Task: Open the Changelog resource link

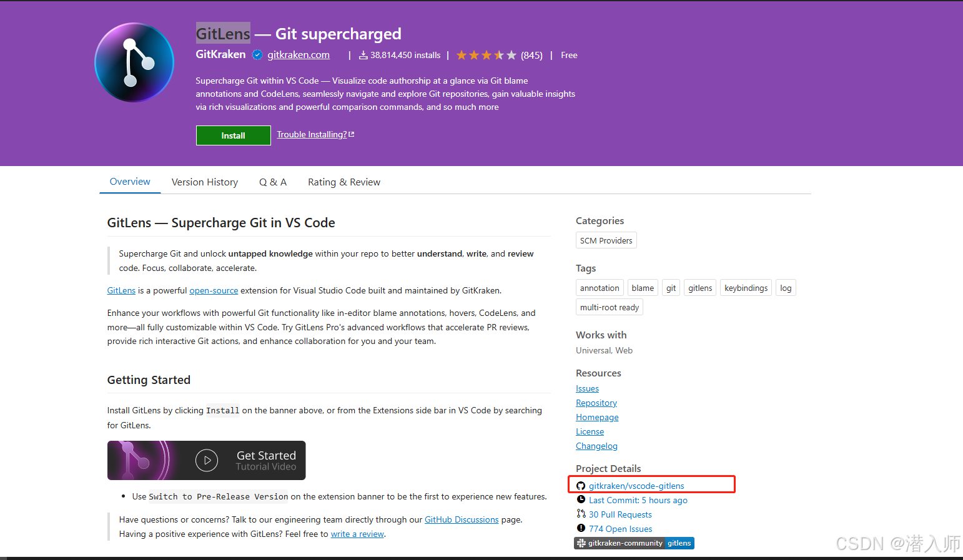Action: pos(596,446)
